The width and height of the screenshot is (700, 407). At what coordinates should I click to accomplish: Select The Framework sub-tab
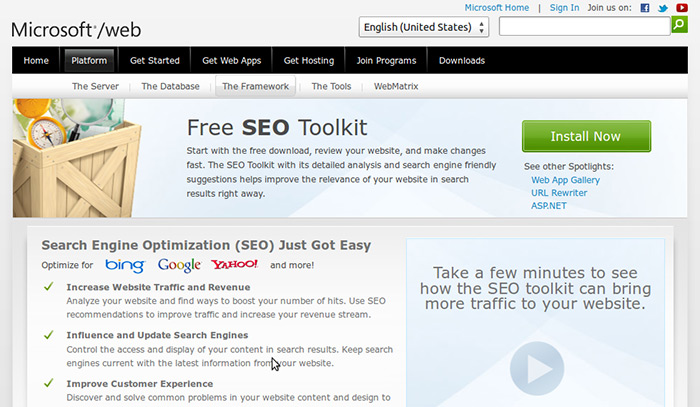pos(255,87)
